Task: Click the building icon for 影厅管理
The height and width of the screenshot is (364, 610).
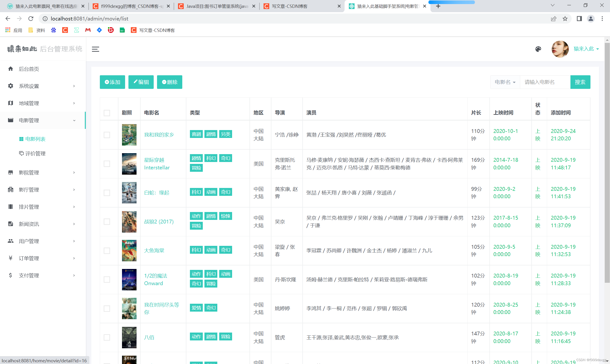Action: pyautogui.click(x=10, y=190)
